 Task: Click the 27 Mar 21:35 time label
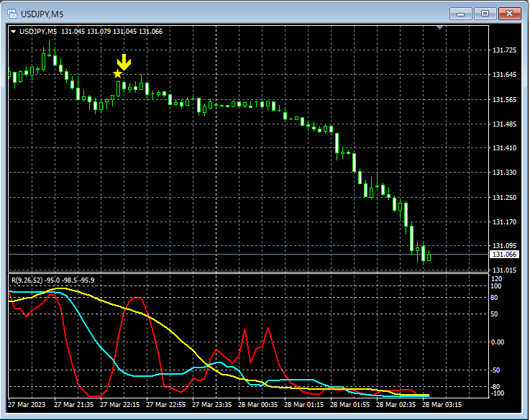73,405
